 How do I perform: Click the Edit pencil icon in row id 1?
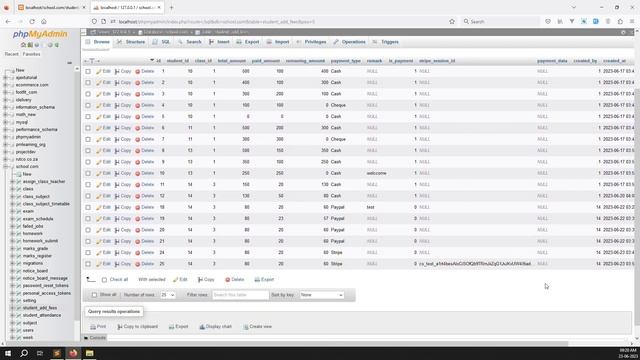tap(99, 71)
